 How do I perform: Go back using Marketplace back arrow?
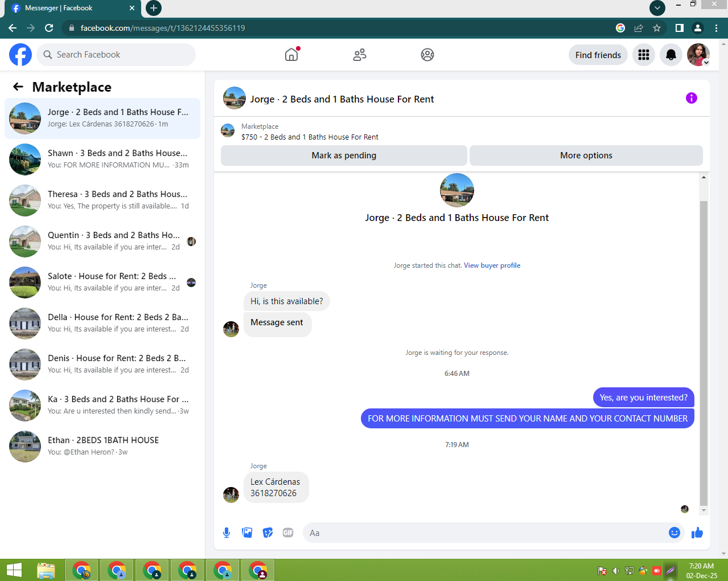[18, 87]
